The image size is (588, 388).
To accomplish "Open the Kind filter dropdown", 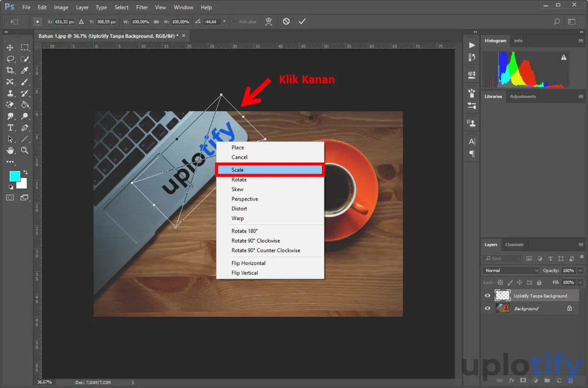I will (x=503, y=259).
